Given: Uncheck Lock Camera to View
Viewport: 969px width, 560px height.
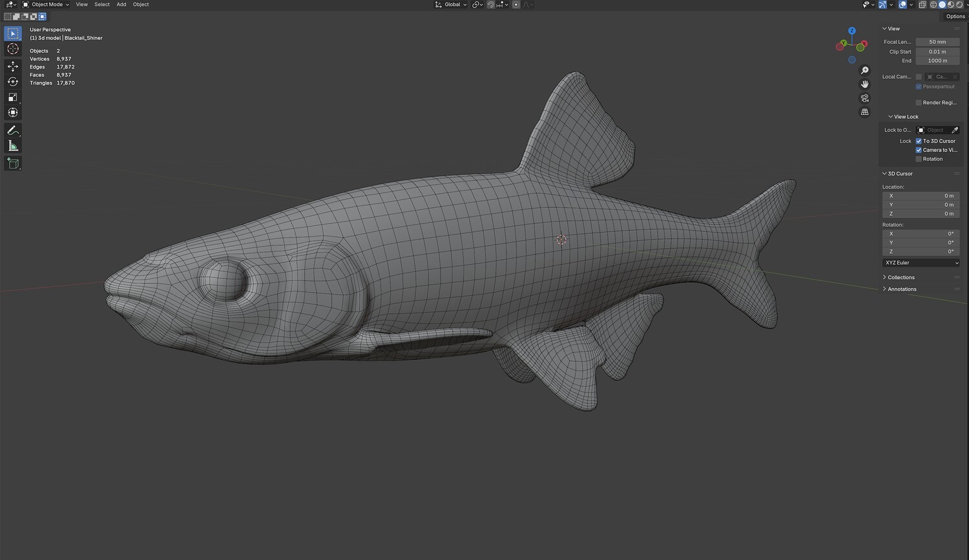Looking at the screenshot, I should (919, 150).
